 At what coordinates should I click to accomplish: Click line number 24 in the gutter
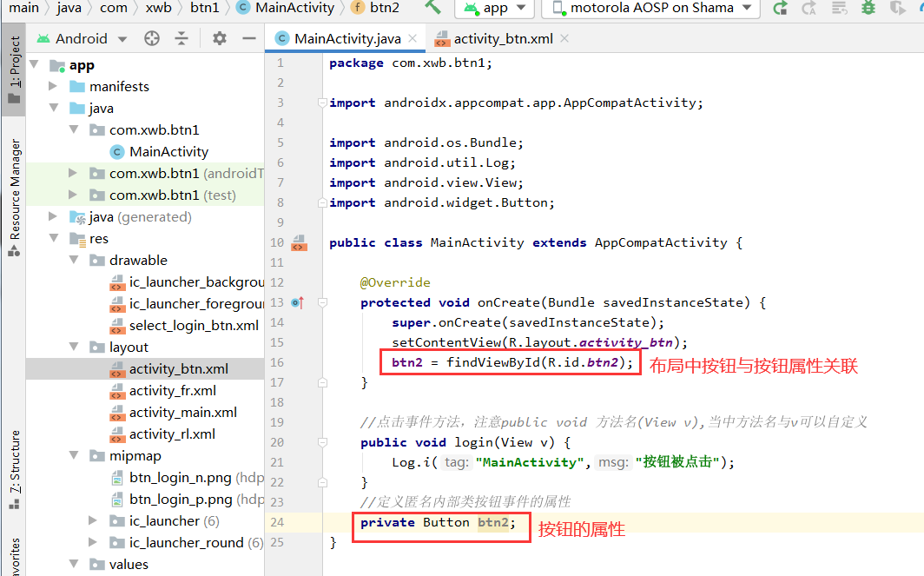(277, 522)
